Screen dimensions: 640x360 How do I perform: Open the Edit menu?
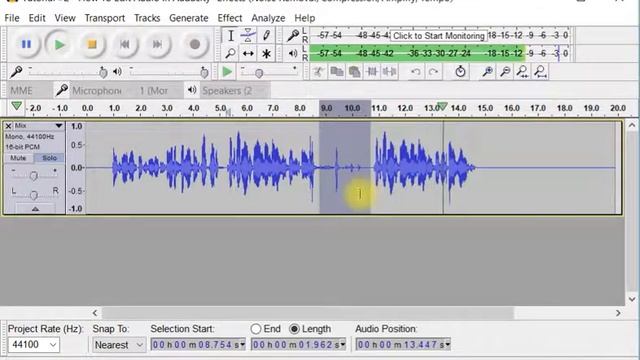(37, 18)
